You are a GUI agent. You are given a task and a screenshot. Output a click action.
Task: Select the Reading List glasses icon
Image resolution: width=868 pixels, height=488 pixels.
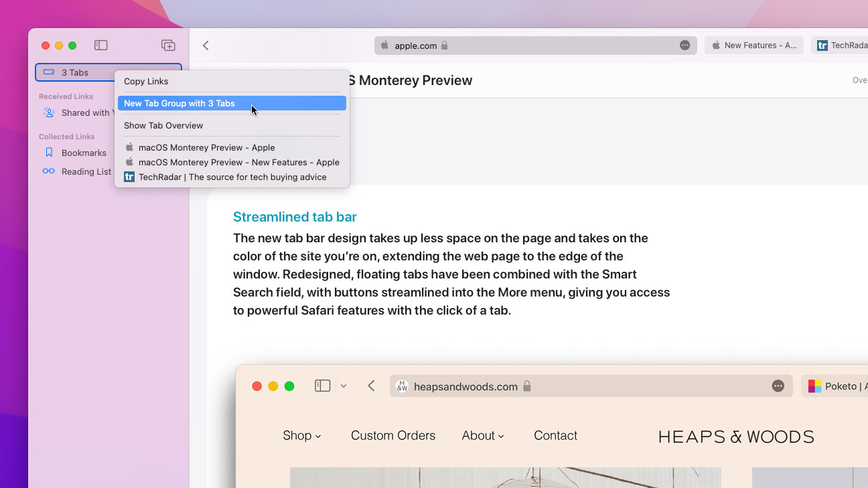[x=48, y=171]
